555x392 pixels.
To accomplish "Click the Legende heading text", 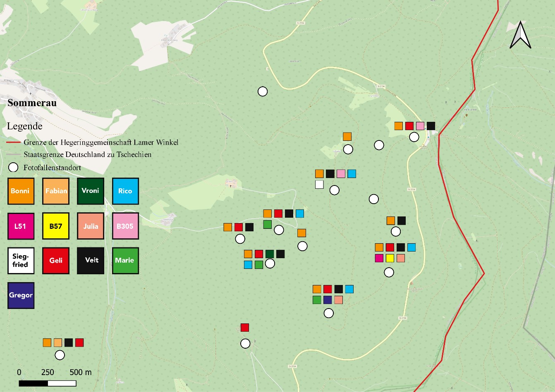I will point(25,126).
